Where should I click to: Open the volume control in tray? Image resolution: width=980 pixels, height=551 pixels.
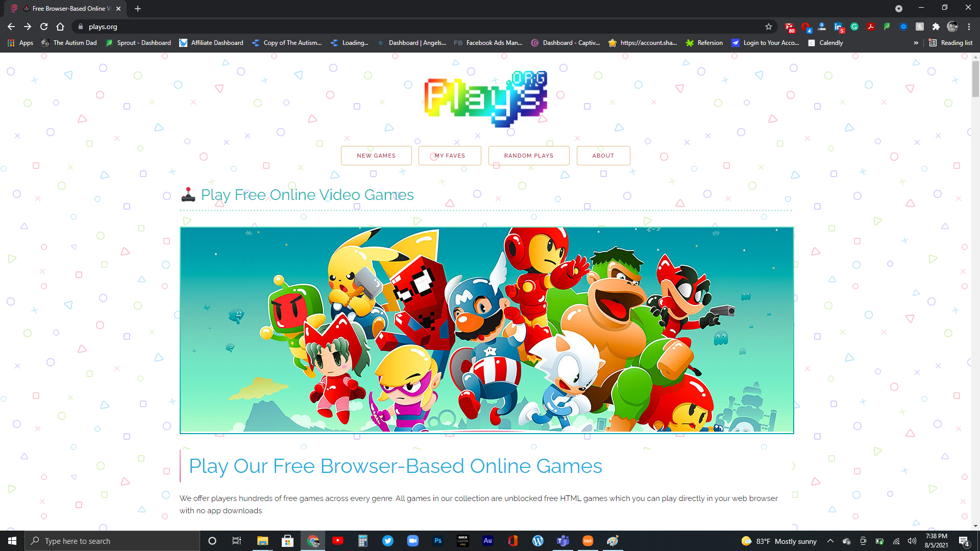coord(912,541)
